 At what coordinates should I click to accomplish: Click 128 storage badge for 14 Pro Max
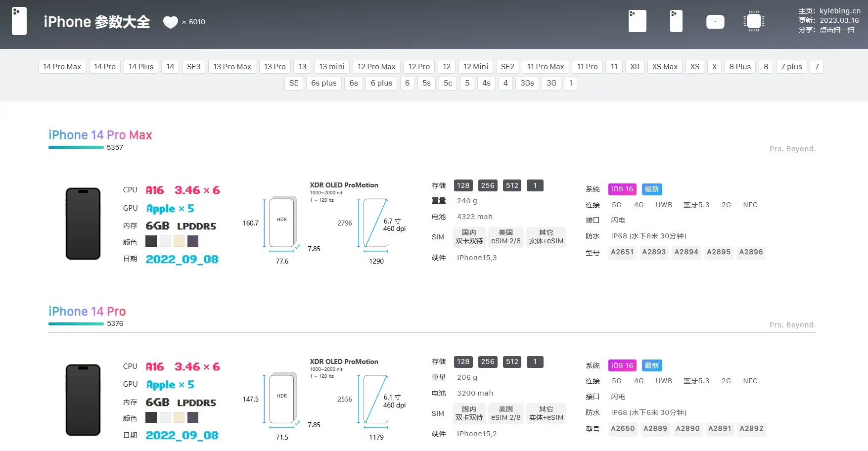coord(463,185)
